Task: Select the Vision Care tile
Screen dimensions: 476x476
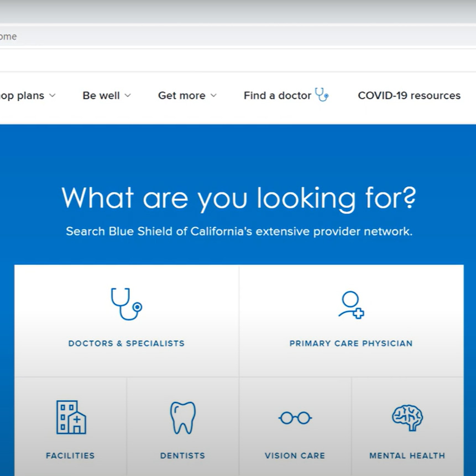Action: [295, 431]
